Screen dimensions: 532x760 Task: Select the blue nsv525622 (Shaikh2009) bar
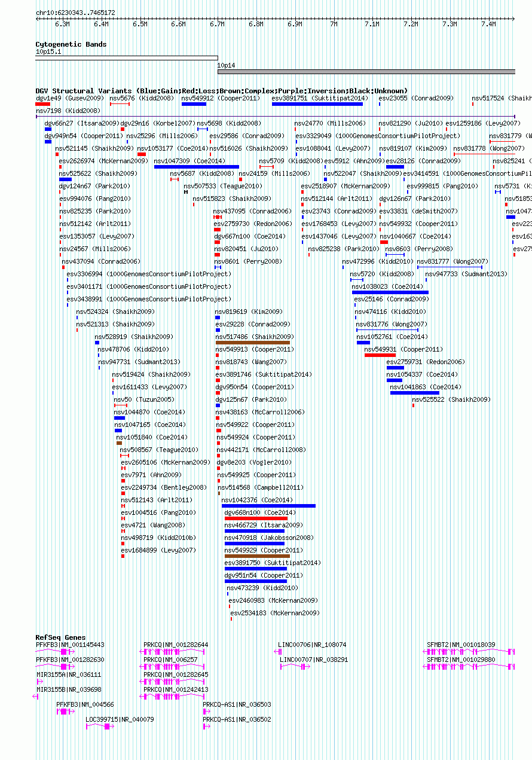click(x=65, y=179)
